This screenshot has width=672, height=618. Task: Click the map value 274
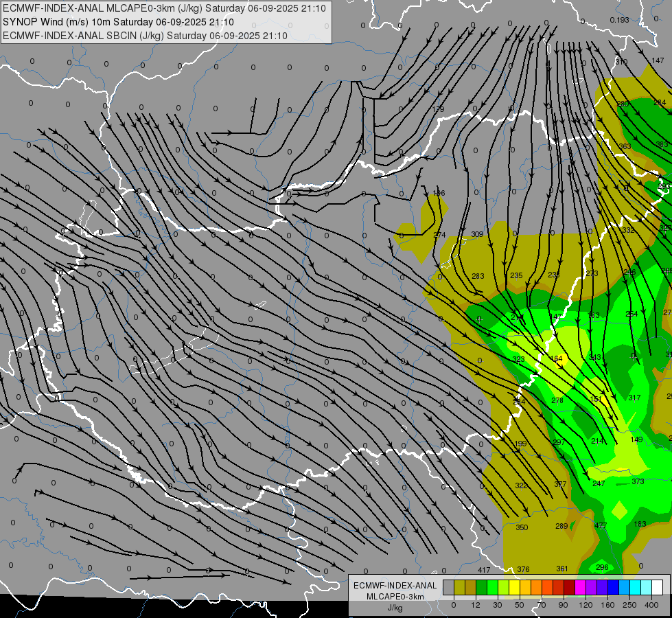[439, 235]
